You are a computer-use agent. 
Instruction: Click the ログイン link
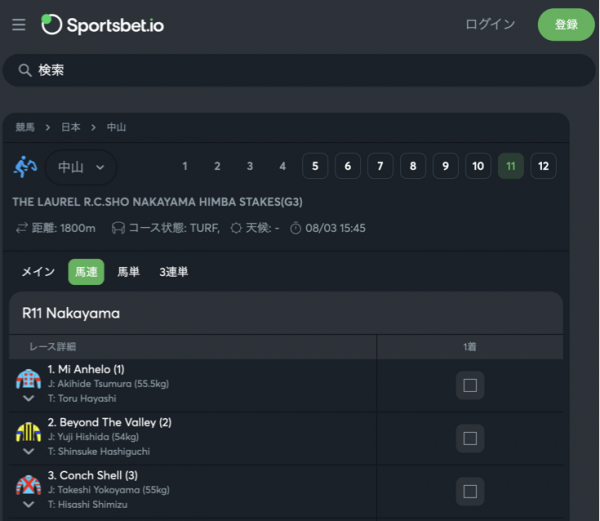[x=490, y=24]
